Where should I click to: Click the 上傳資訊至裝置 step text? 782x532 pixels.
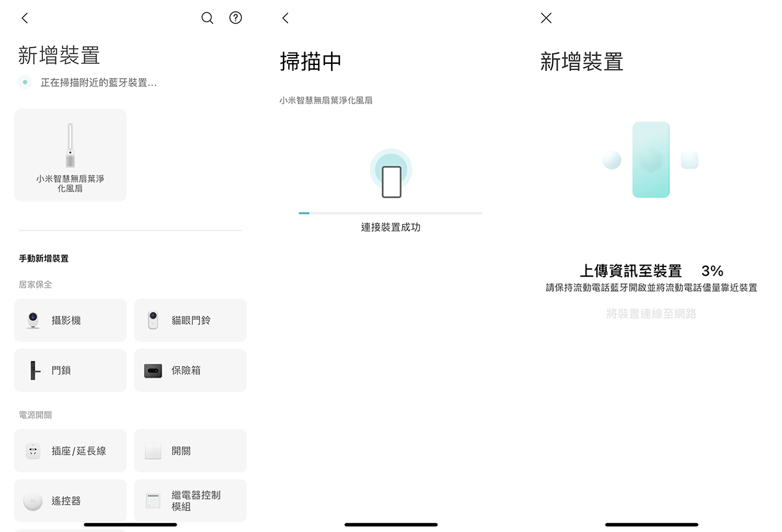631,271
